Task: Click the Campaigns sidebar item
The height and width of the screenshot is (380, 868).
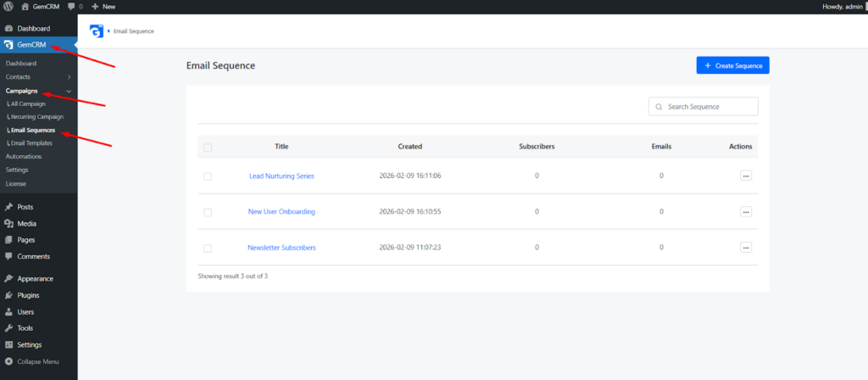Action: pos(21,91)
